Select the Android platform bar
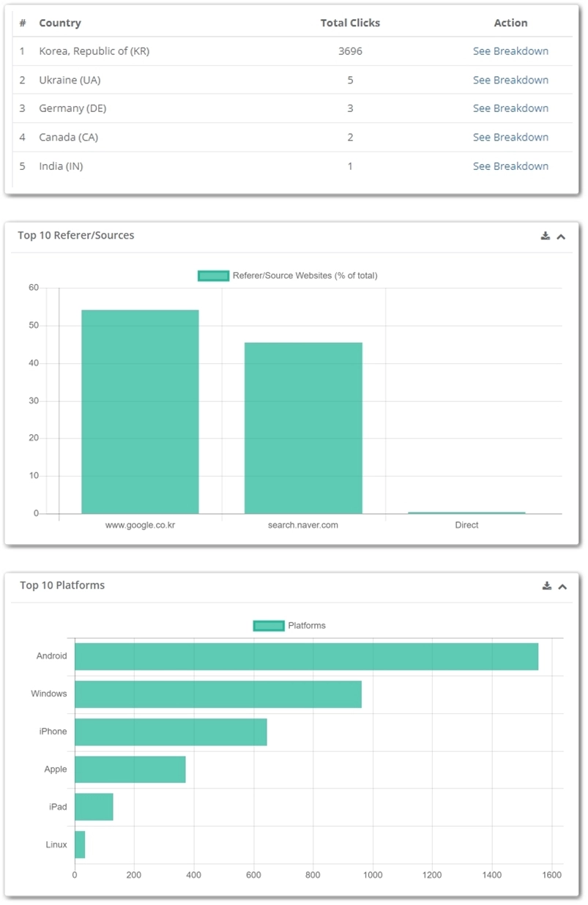This screenshot has height=905, width=588. (x=306, y=657)
